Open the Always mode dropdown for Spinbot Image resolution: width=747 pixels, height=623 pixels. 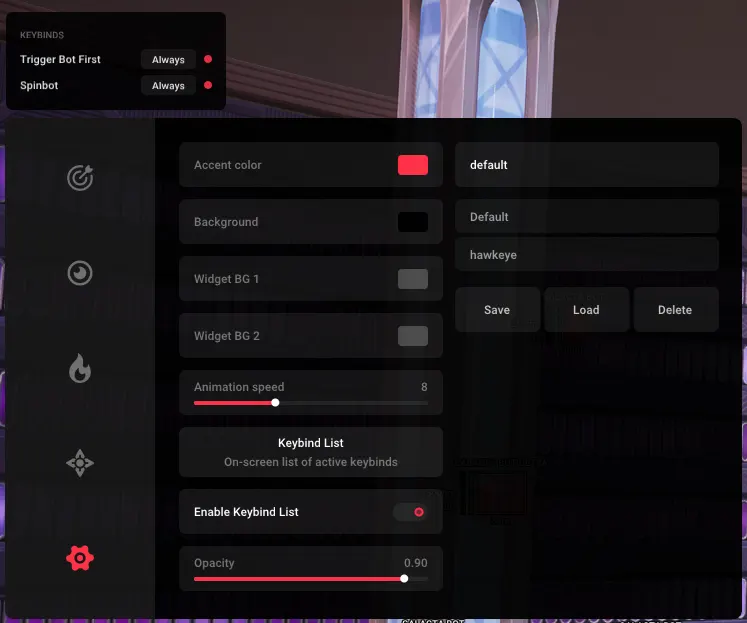point(168,86)
